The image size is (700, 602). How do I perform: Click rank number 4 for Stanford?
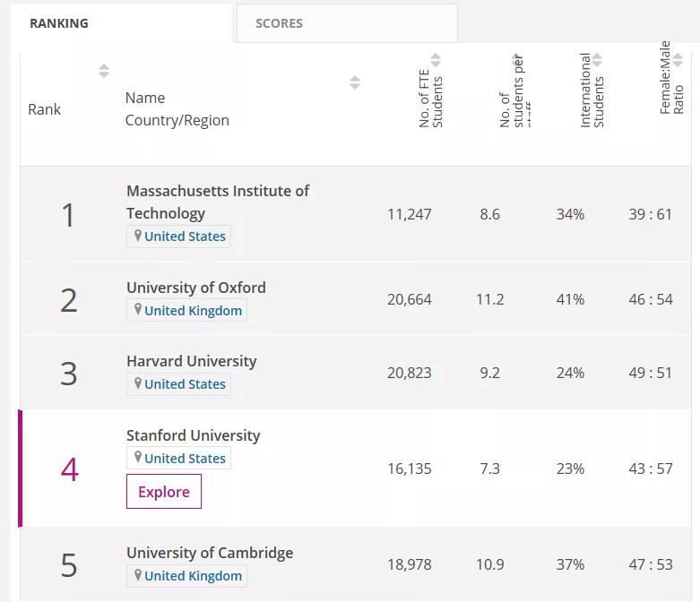point(69,469)
